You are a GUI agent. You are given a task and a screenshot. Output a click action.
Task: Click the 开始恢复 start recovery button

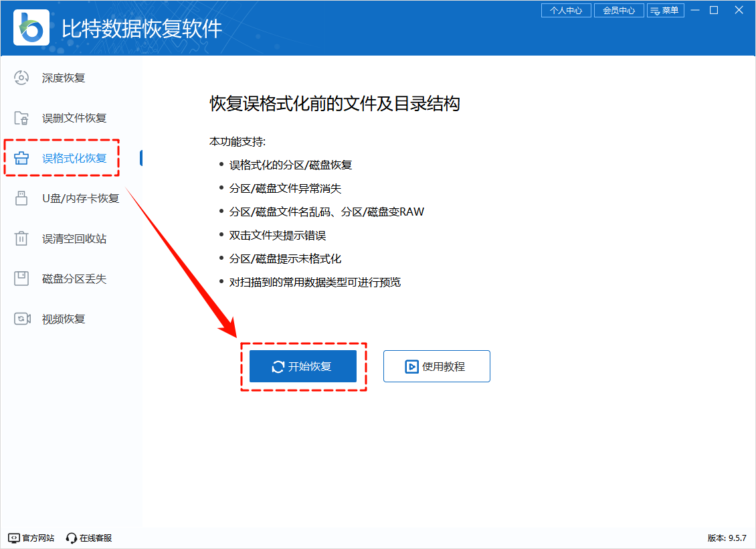(302, 366)
